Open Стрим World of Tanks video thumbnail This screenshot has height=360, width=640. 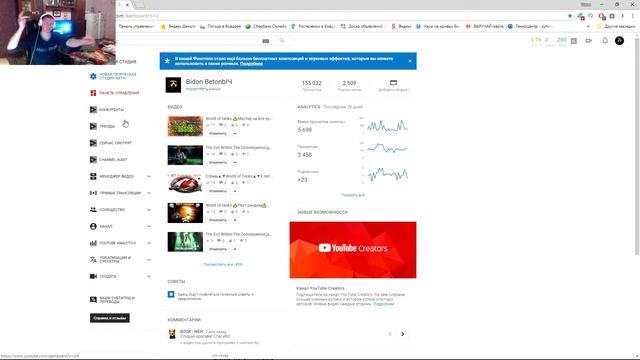(185, 184)
